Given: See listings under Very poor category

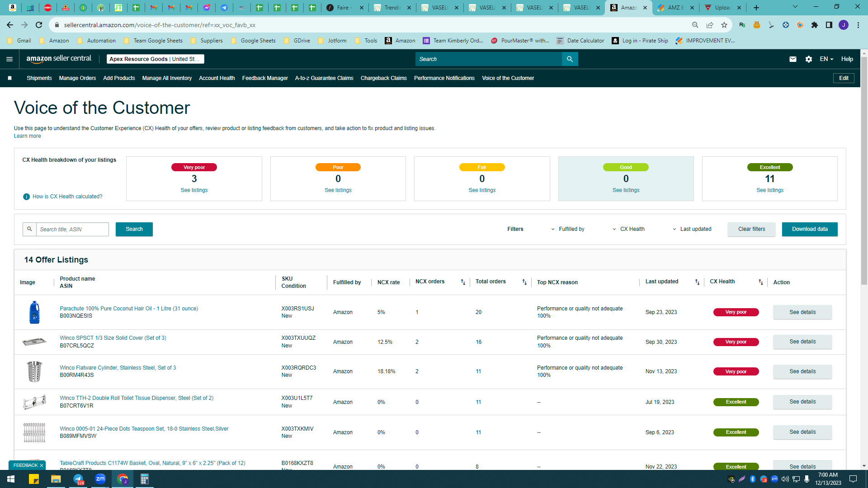Looking at the screenshot, I should (194, 190).
